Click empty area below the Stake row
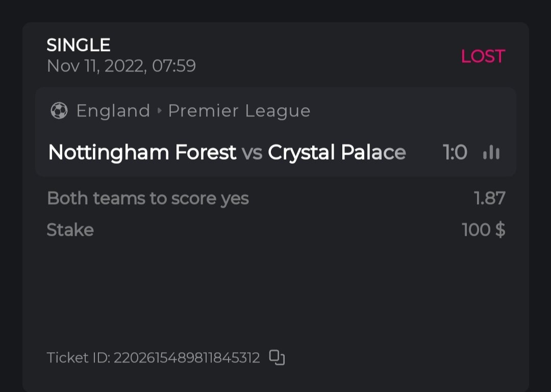 tap(275, 291)
